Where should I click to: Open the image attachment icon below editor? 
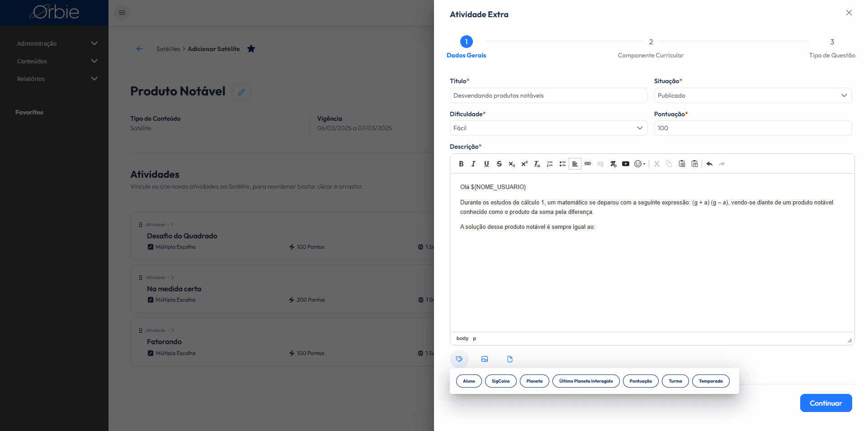(485, 359)
